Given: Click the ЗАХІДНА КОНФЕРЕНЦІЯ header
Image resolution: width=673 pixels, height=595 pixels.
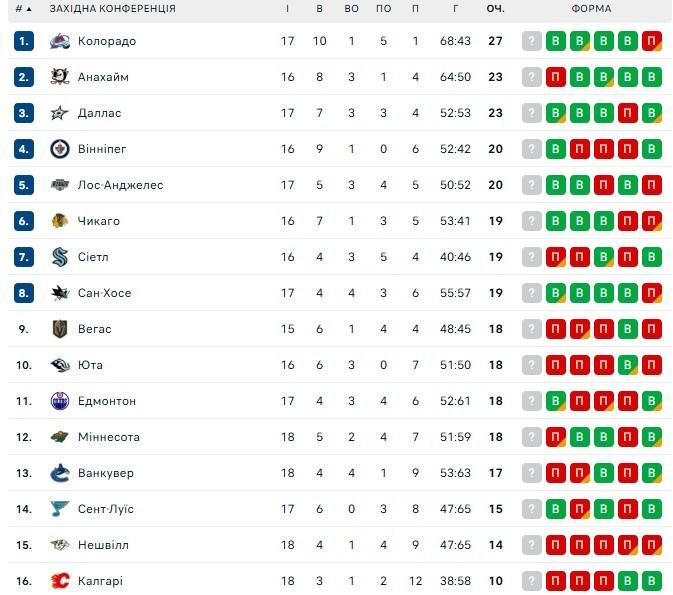Looking at the screenshot, I should (112, 9).
